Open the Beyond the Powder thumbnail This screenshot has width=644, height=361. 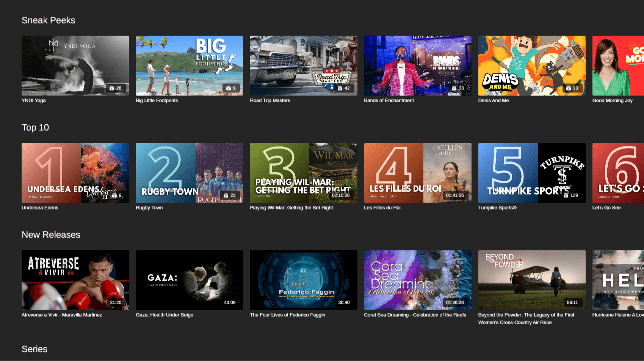coord(532,280)
